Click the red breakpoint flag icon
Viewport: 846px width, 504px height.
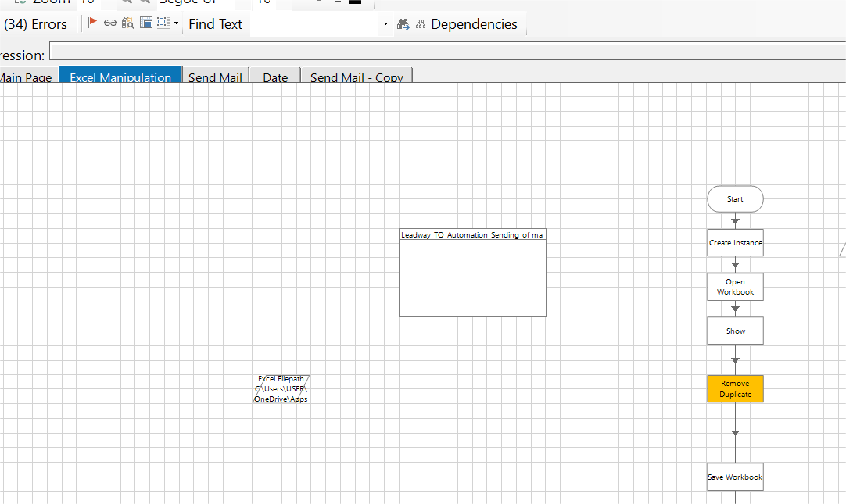point(92,23)
